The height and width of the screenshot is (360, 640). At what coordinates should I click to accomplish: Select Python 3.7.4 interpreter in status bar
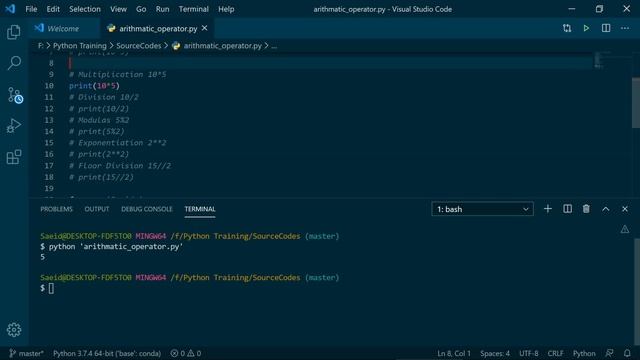coord(107,353)
